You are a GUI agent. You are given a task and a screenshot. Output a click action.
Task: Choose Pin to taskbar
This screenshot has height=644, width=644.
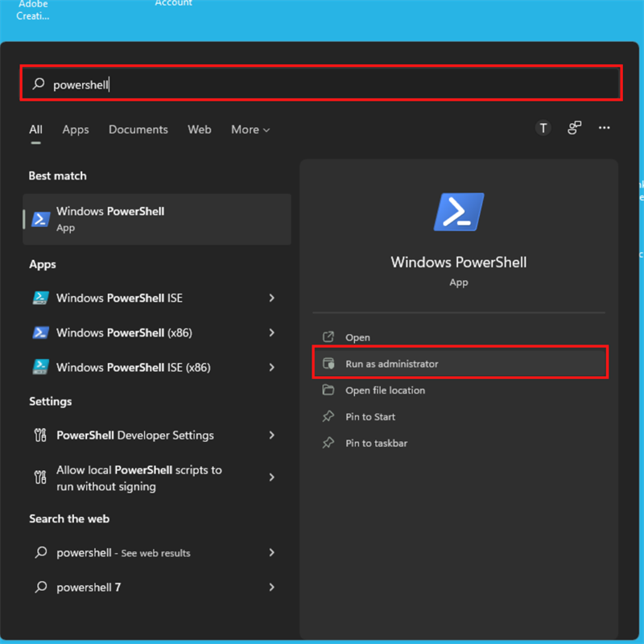point(459,444)
